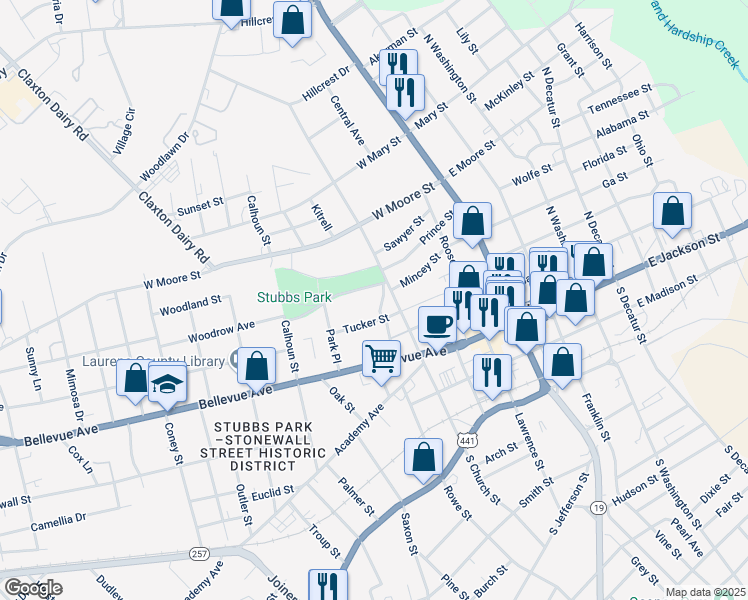Click the Lily St label

(467, 41)
